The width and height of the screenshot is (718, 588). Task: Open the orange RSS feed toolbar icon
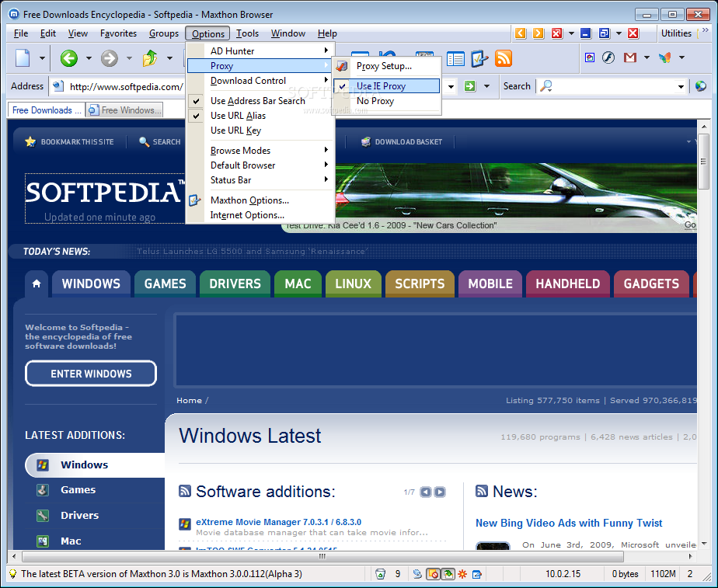pyautogui.click(x=504, y=58)
